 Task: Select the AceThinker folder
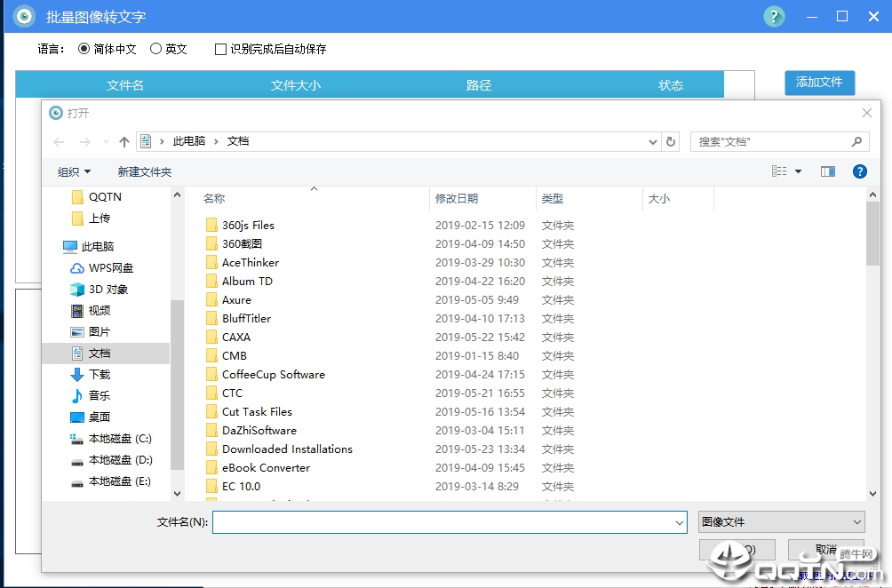coord(251,263)
